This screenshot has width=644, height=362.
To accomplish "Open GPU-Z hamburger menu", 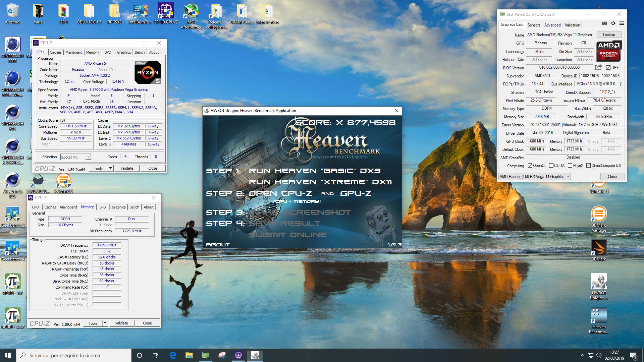I will tap(622, 23).
